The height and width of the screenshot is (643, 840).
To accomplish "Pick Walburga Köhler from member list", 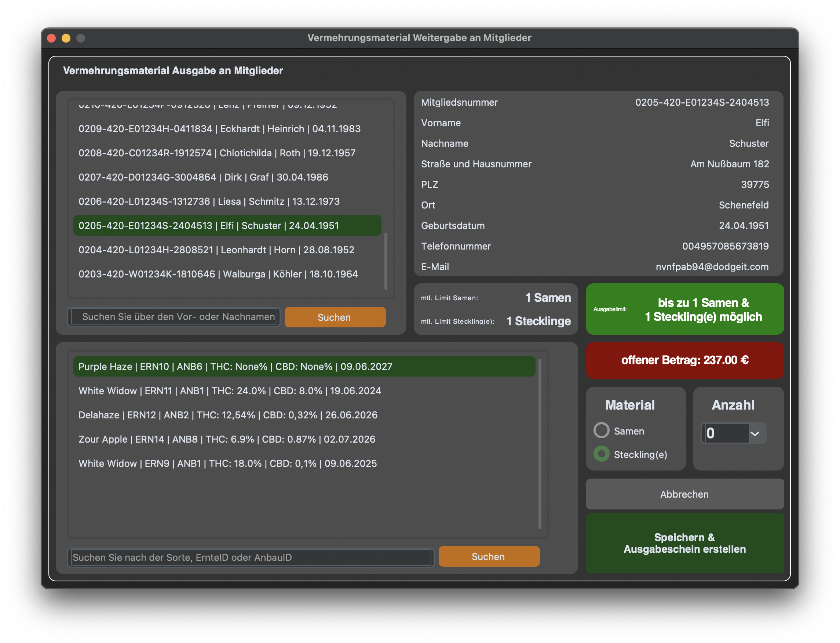I will click(x=218, y=274).
